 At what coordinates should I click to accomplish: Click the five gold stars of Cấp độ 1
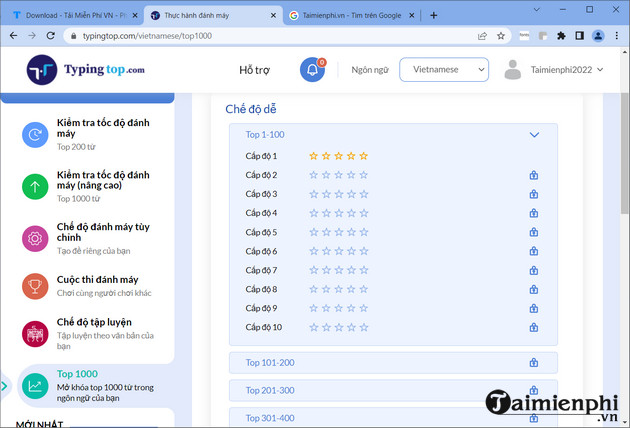click(338, 156)
